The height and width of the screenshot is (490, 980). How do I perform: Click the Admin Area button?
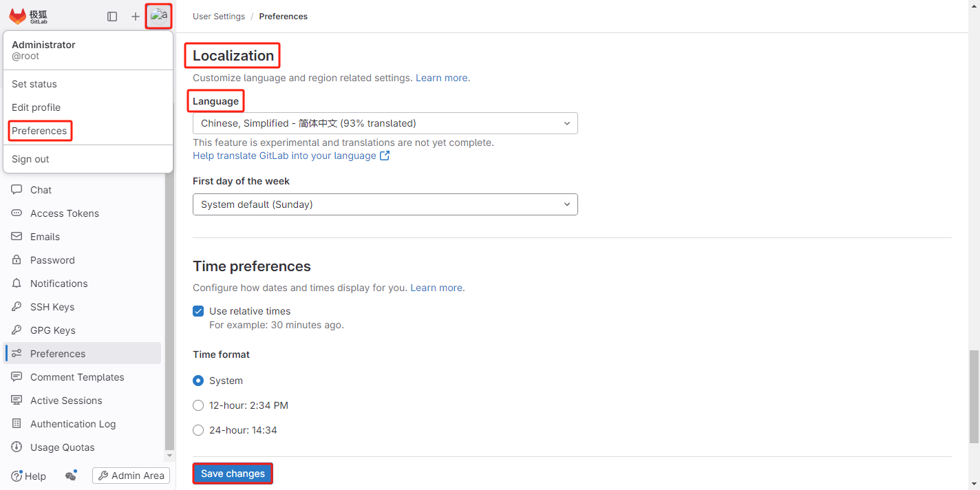(x=131, y=476)
